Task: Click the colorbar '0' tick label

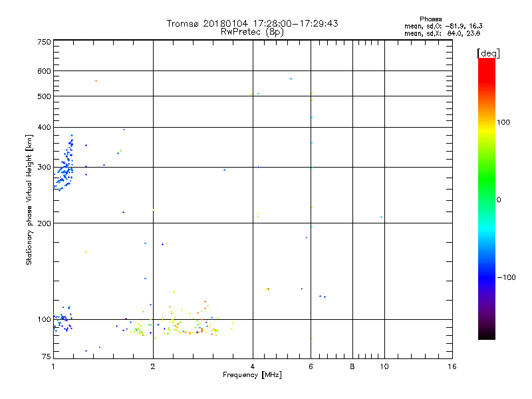Action: pos(498,199)
